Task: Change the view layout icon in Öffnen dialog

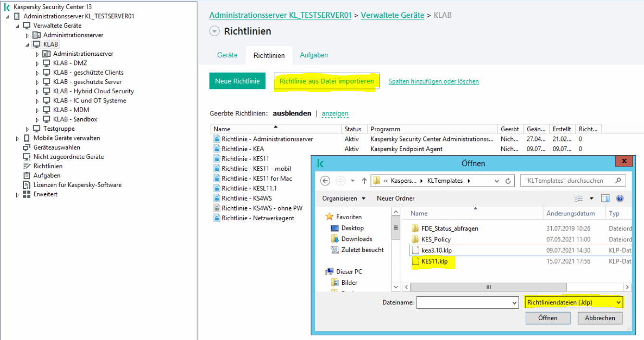Action: 579,198
